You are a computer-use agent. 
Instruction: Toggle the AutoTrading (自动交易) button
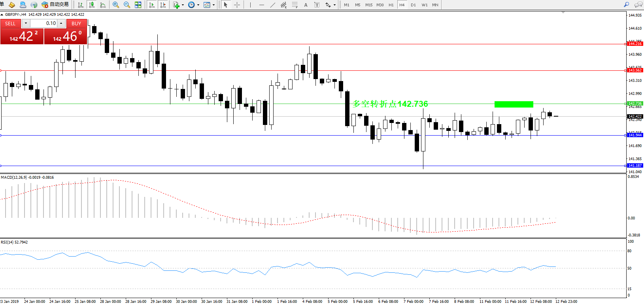click(x=55, y=5)
